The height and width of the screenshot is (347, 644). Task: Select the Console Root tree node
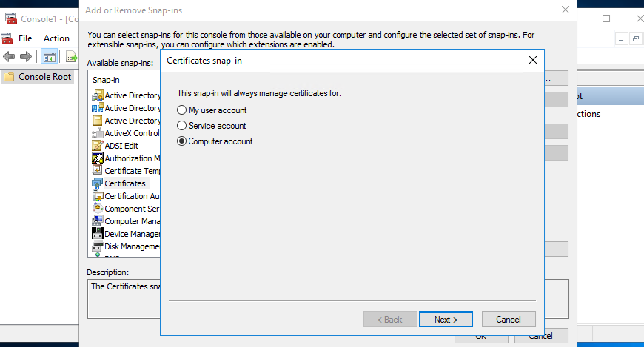(44, 76)
